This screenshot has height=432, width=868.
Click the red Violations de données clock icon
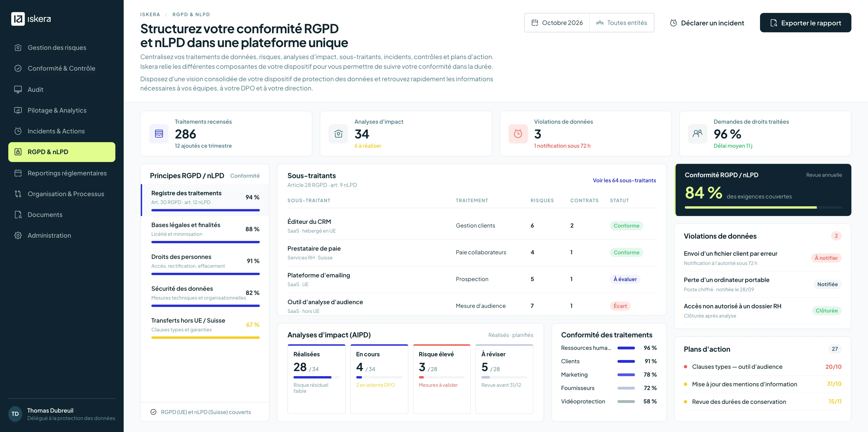tap(518, 134)
